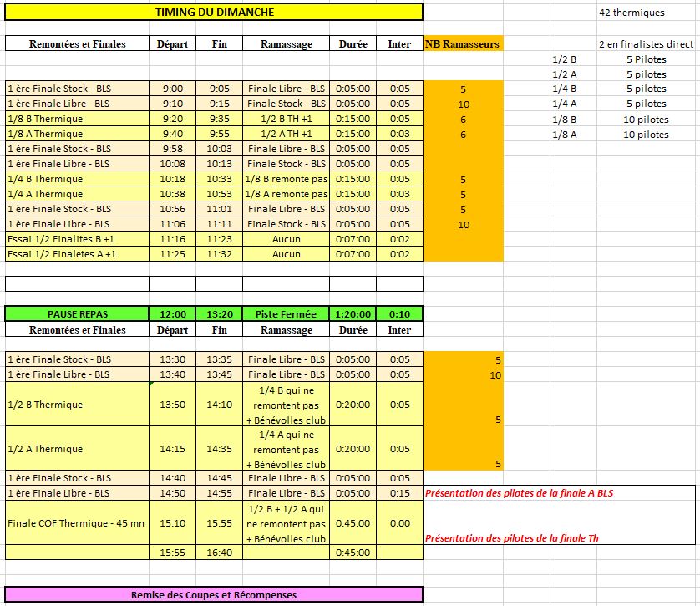Select the '1:20:00' duration cell
The width and height of the screenshot is (700, 606).
pyautogui.click(x=353, y=314)
